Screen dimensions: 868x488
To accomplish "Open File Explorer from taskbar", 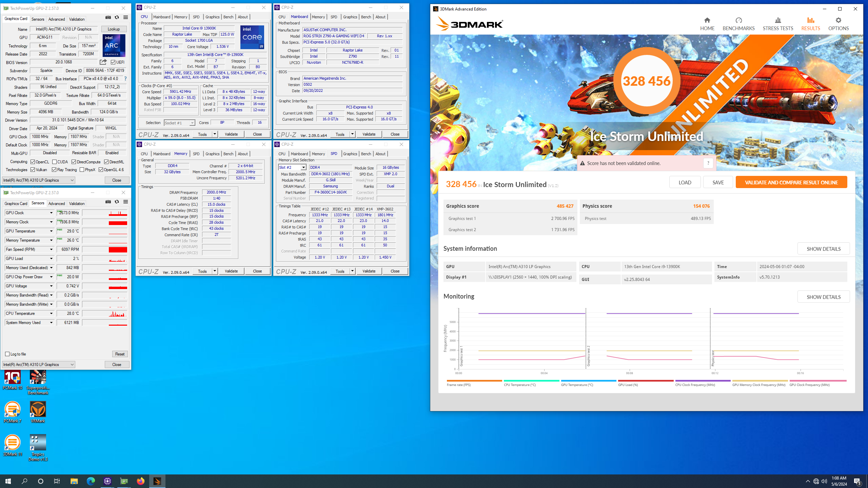I will click(x=74, y=481).
